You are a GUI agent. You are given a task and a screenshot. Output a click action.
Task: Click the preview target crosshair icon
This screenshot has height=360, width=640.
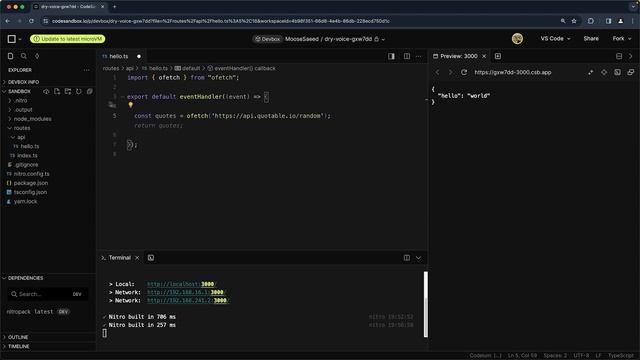(604, 72)
